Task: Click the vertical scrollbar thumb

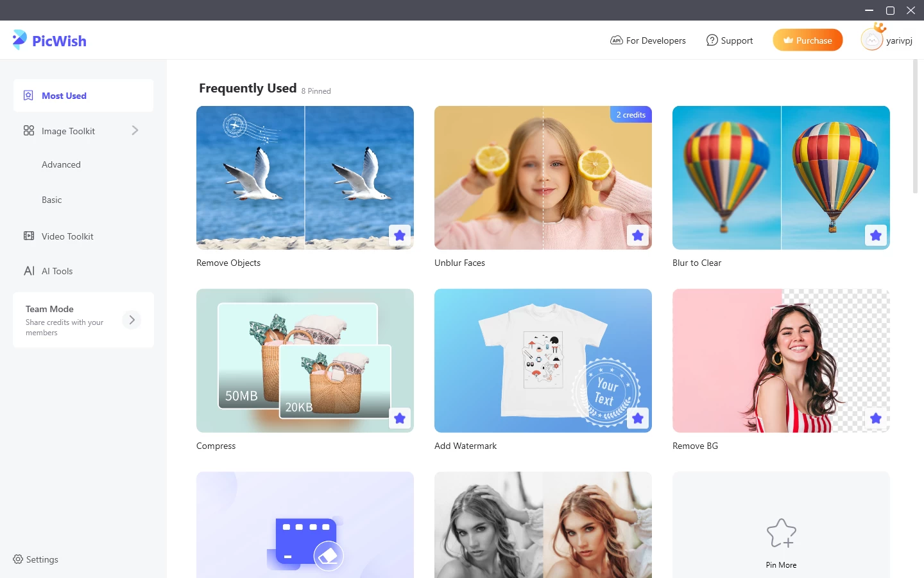Action: (915, 127)
